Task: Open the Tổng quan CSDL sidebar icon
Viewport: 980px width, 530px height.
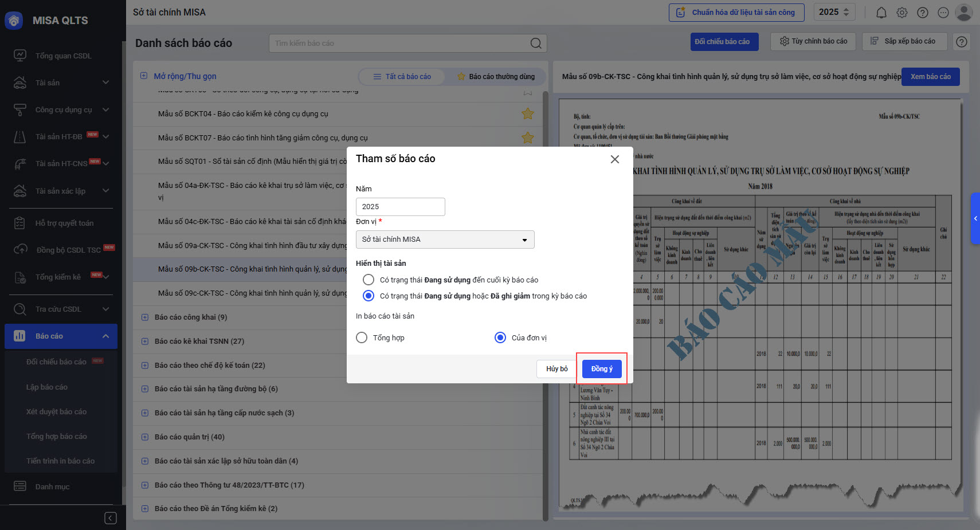Action: pyautogui.click(x=20, y=56)
